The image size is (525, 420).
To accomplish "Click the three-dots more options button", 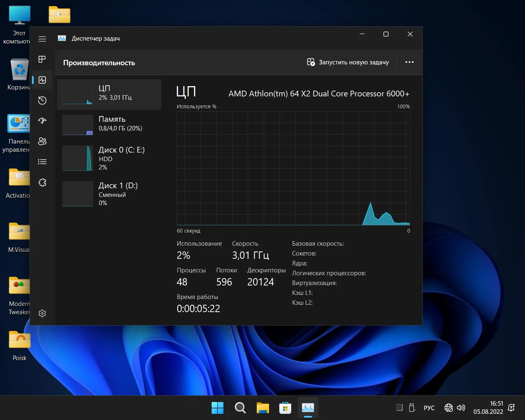I will pos(409,62).
